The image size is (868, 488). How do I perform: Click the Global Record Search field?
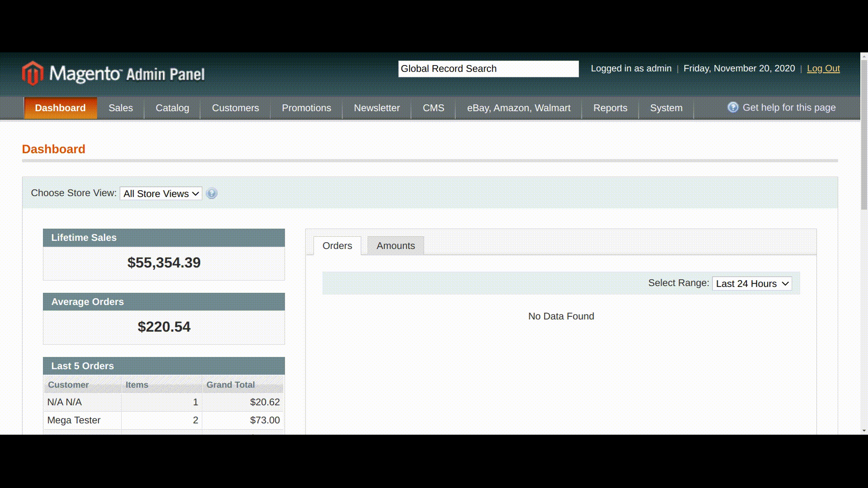(x=488, y=68)
